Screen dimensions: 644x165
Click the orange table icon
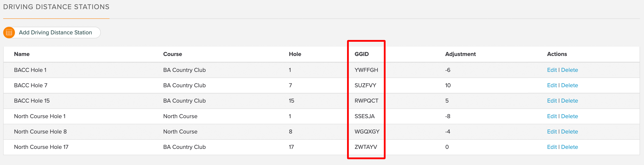[x=9, y=32]
